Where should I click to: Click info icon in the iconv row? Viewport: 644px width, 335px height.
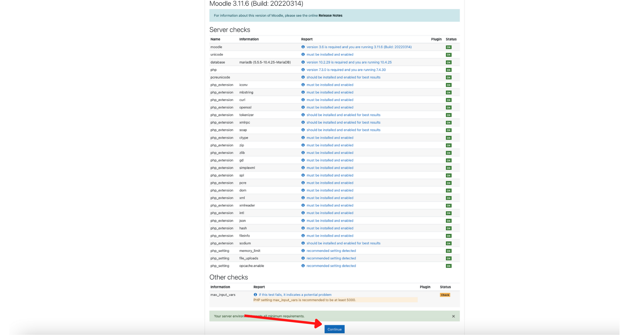(x=303, y=85)
